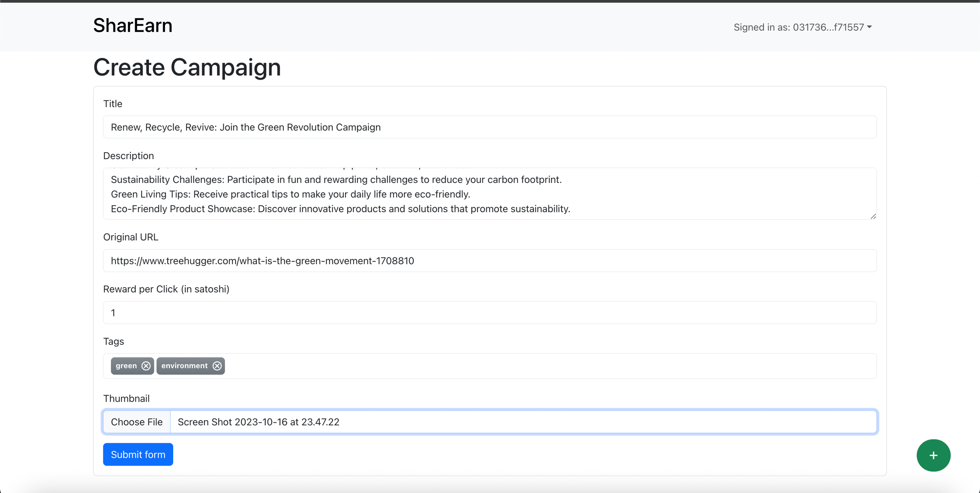
Task: Click the Tags field label
Action: (114, 341)
